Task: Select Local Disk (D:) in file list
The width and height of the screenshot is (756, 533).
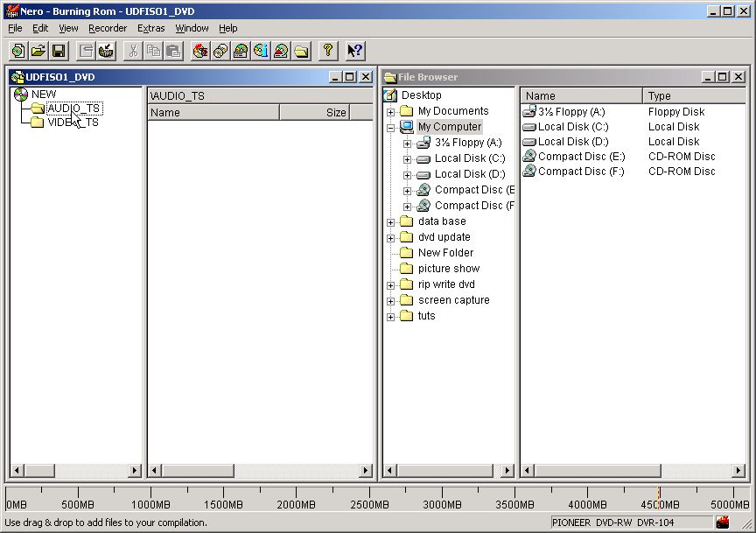Action: click(573, 142)
